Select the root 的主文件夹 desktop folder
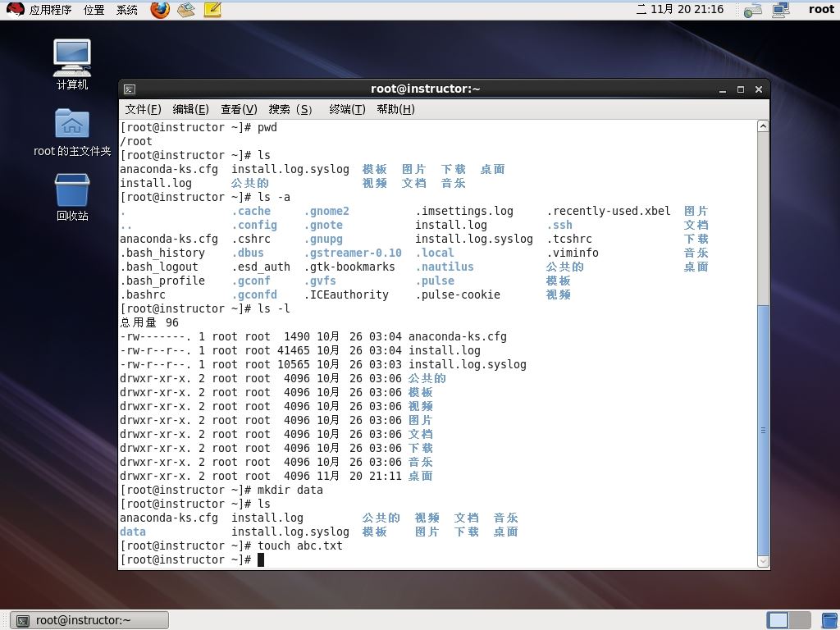 72,132
